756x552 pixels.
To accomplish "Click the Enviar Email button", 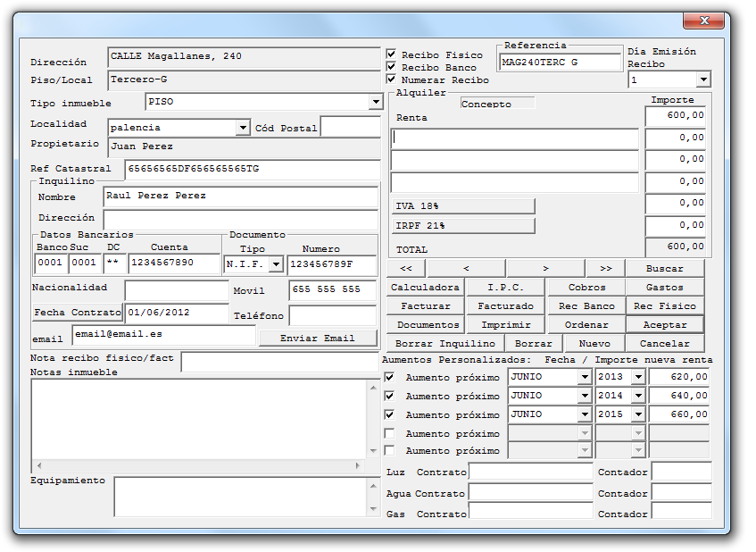I will 318,338.
